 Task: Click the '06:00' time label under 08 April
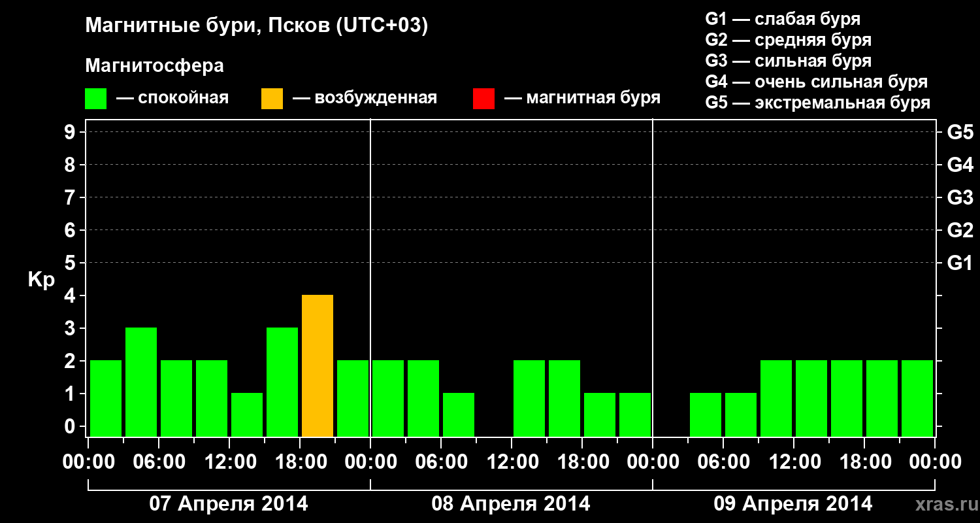(x=441, y=462)
